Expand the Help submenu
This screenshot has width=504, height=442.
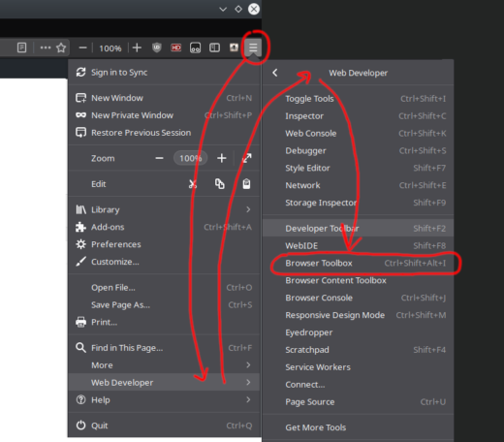pos(164,400)
